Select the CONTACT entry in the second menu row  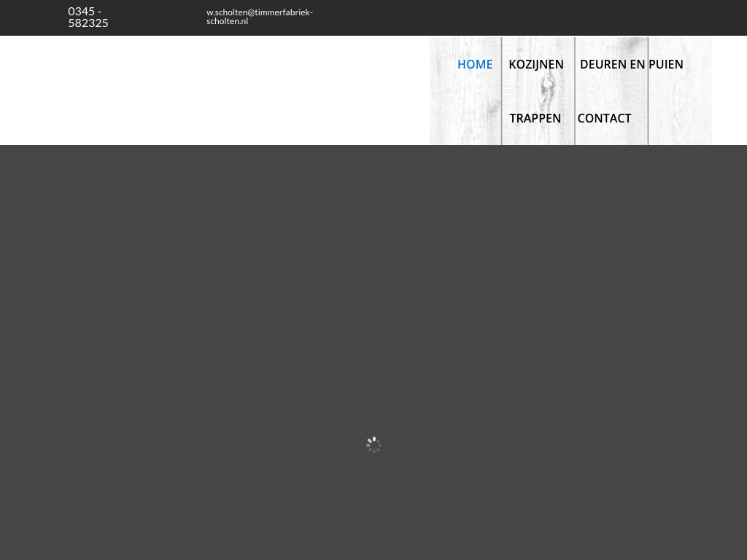coord(604,118)
